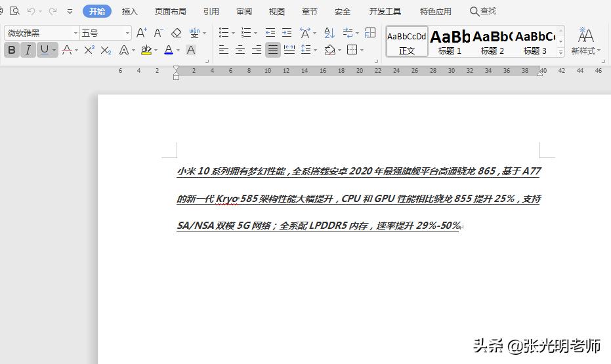Screen dimensions: 611x364
Task: Open underline style dropdown arrow
Action: click(54, 50)
